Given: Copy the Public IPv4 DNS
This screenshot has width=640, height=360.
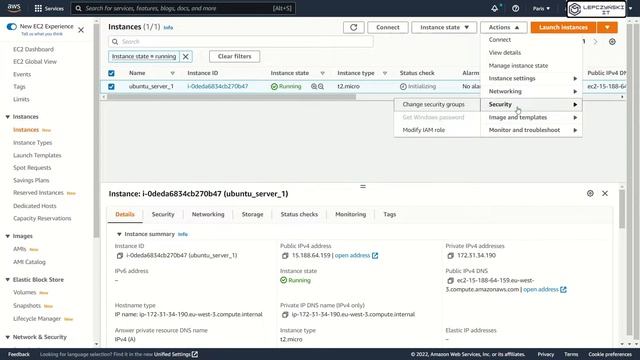Looking at the screenshot, I should point(451,280).
